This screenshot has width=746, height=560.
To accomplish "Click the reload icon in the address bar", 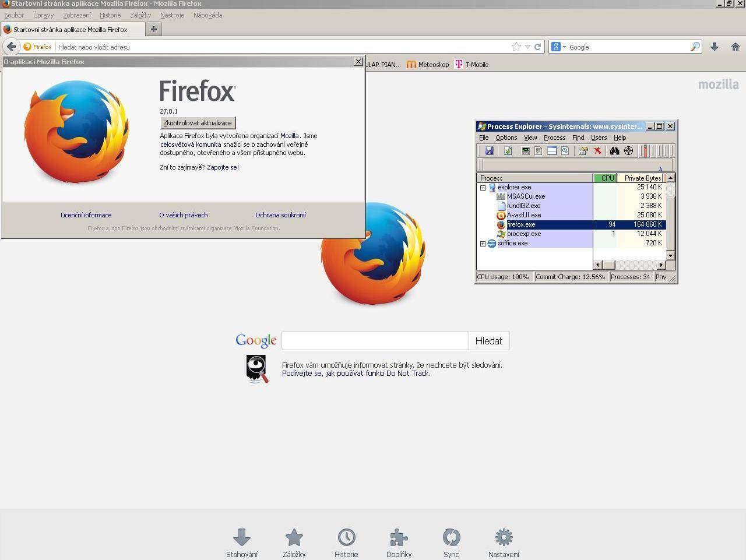I will [x=537, y=47].
